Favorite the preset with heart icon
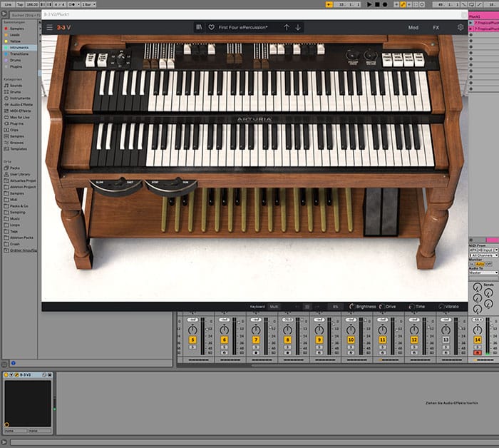Image resolution: width=499 pixels, height=448 pixels. 212,27
